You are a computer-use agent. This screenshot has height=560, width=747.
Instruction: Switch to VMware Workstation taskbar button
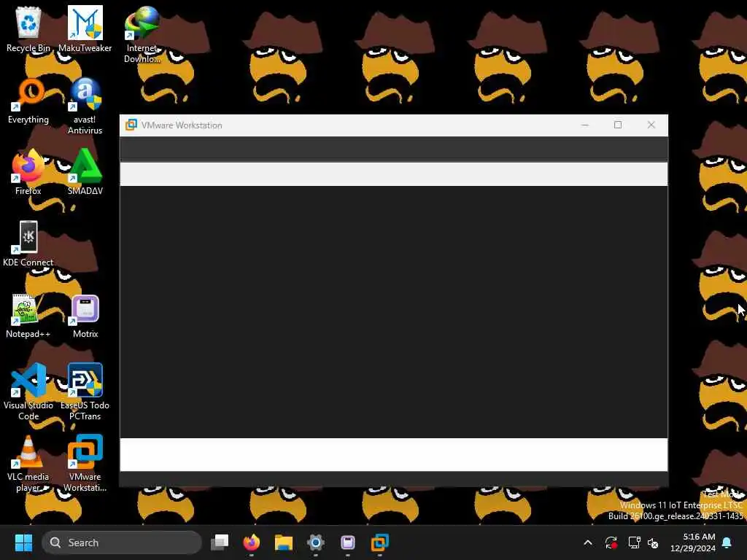coord(379,542)
